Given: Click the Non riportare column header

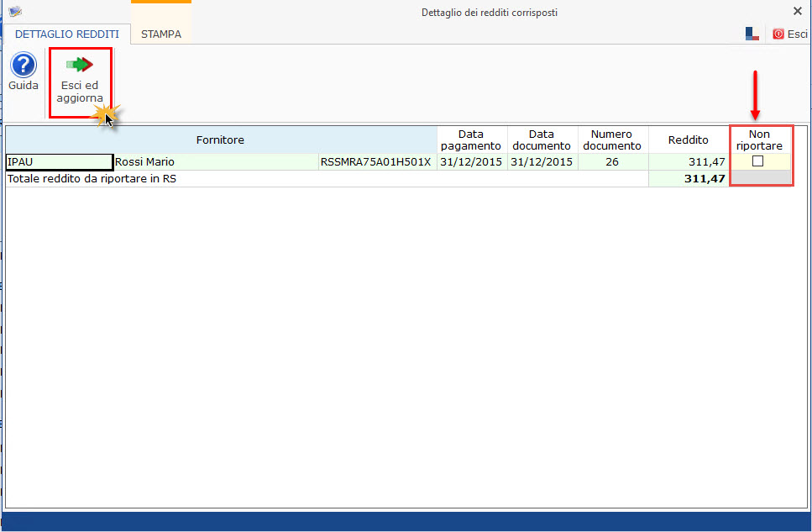Looking at the screenshot, I should (x=759, y=140).
